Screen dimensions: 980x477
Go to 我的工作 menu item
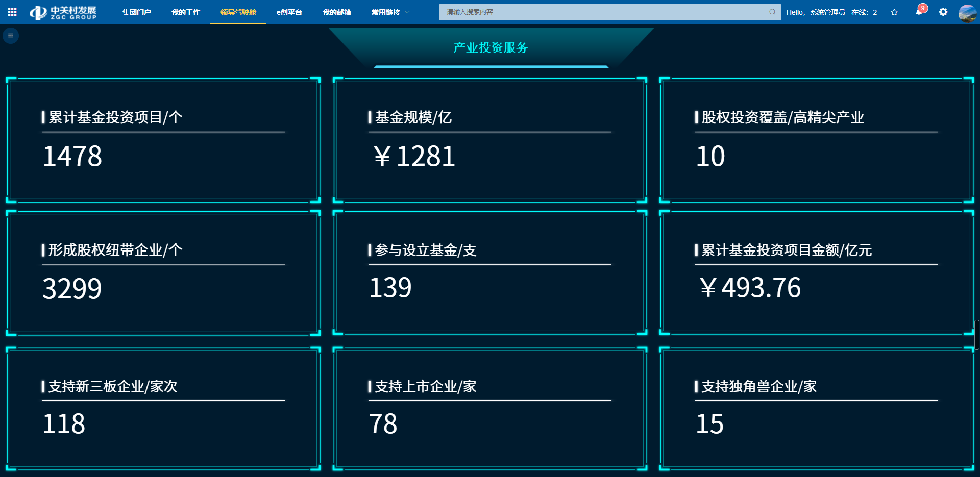click(x=186, y=12)
